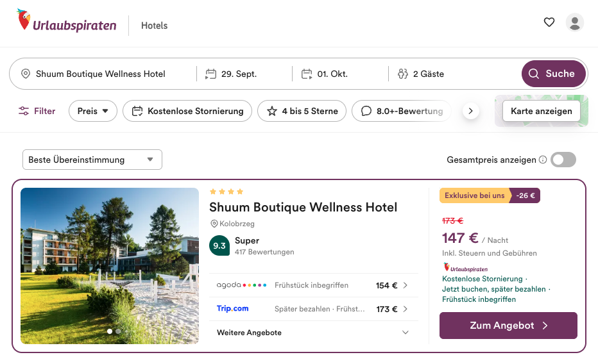The image size is (598, 364).
Task: Open the Preis dropdown
Action: tap(92, 111)
